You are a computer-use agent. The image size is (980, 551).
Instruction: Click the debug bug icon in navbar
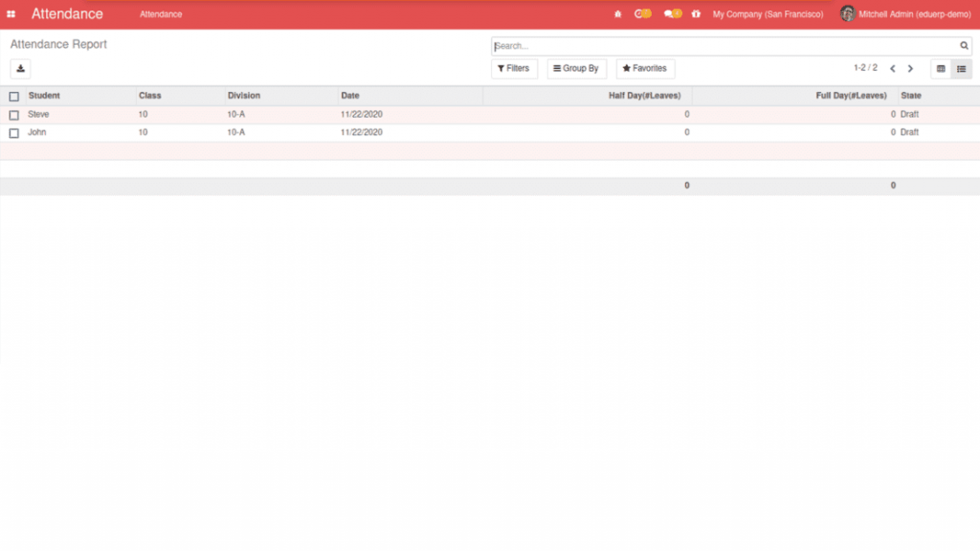pos(617,13)
